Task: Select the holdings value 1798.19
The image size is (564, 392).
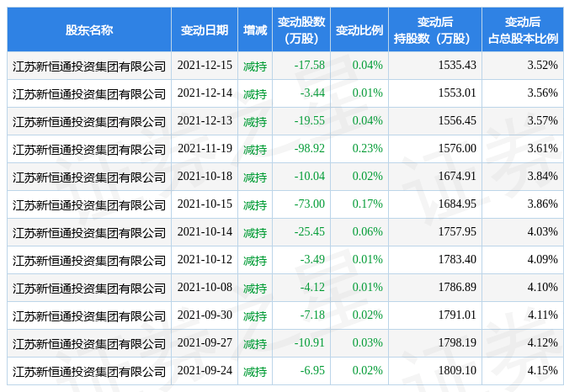Action: tap(457, 342)
